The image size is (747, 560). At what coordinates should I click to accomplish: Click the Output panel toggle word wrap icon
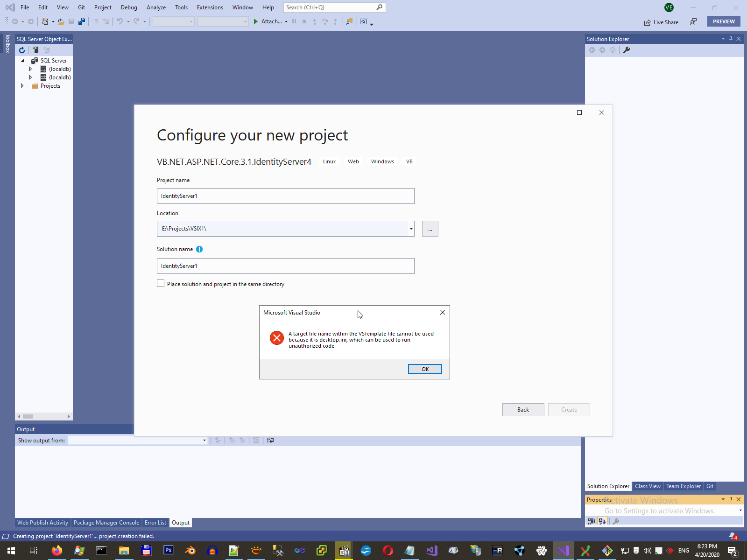[270, 440]
